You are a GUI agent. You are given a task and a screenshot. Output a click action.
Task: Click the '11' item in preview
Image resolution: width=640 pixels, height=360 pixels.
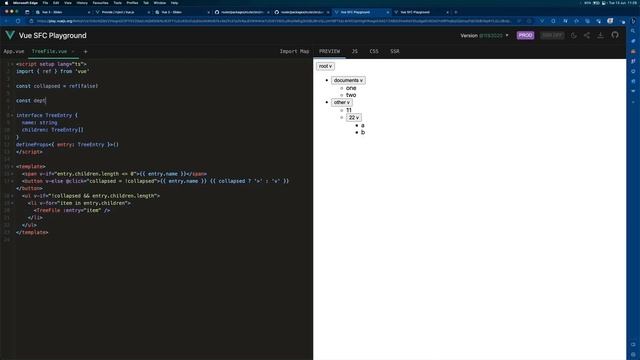coord(349,110)
